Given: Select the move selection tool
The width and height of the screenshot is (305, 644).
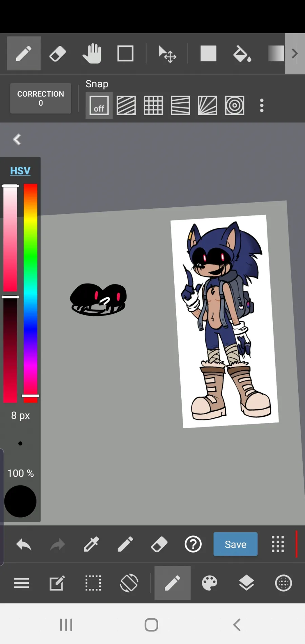Looking at the screenshot, I should coord(167,54).
